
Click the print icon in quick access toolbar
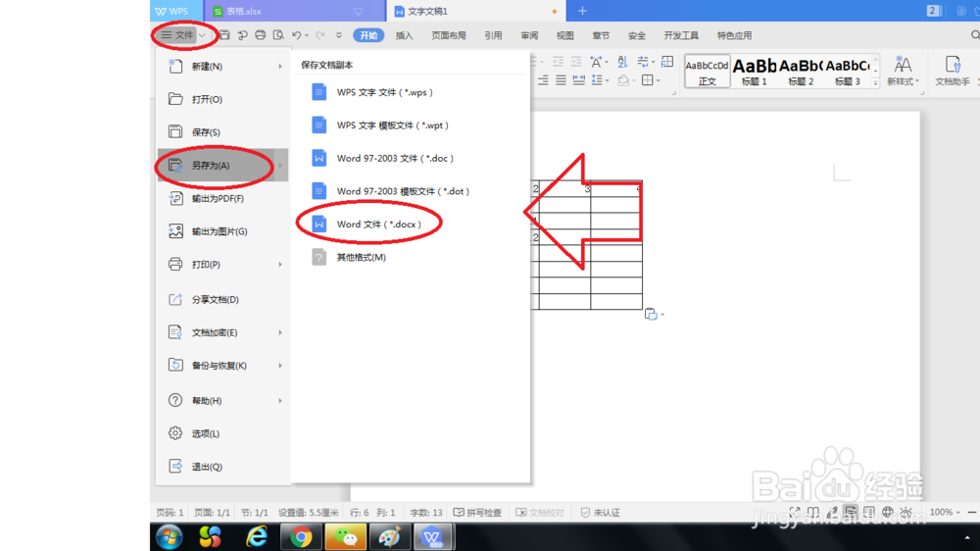261,35
